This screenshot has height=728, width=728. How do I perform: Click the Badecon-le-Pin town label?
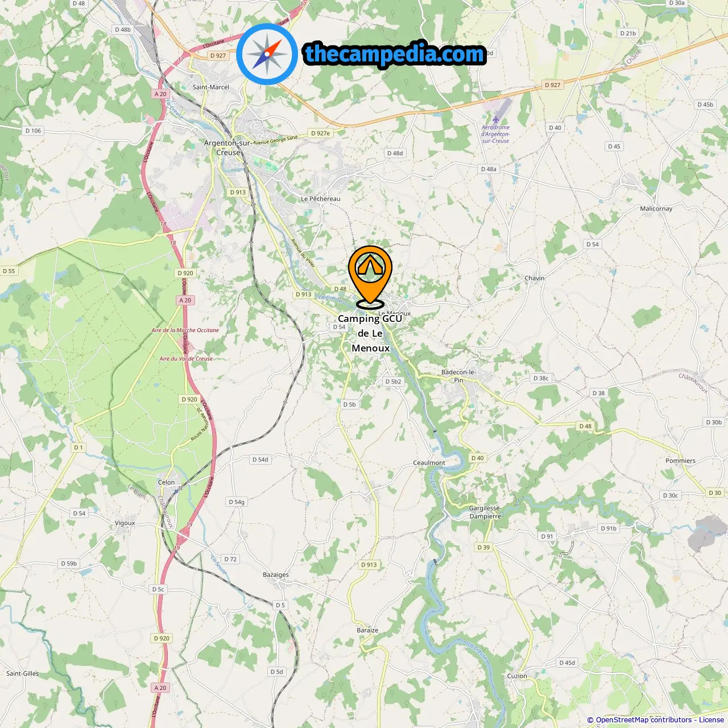[x=458, y=376]
